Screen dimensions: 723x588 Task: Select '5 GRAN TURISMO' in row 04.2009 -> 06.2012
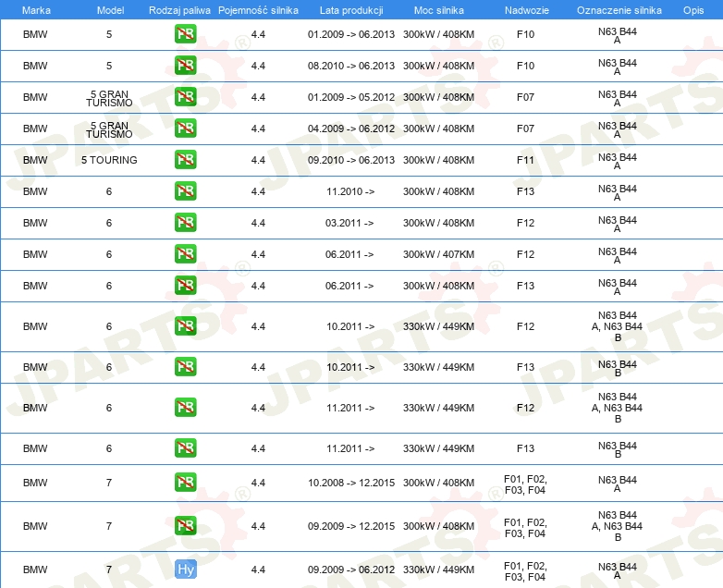(x=109, y=129)
